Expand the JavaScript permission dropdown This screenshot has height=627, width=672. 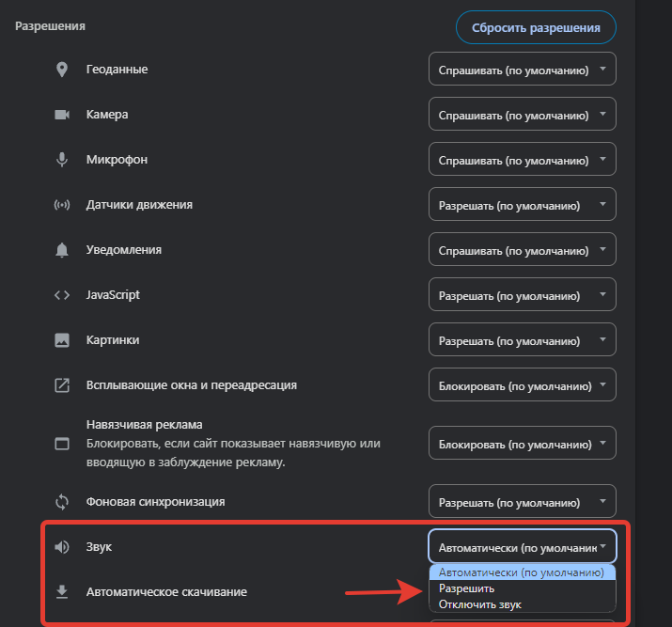pos(522,295)
